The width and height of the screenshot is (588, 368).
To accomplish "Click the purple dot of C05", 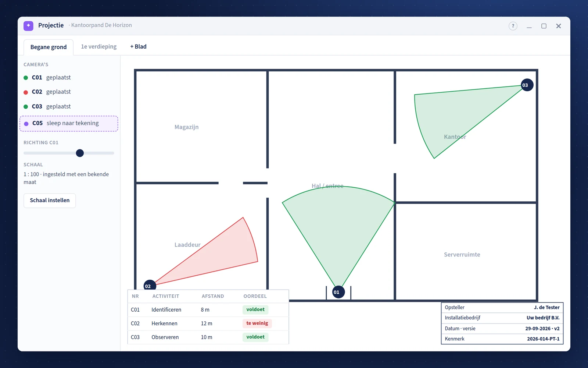I will click(x=26, y=124).
